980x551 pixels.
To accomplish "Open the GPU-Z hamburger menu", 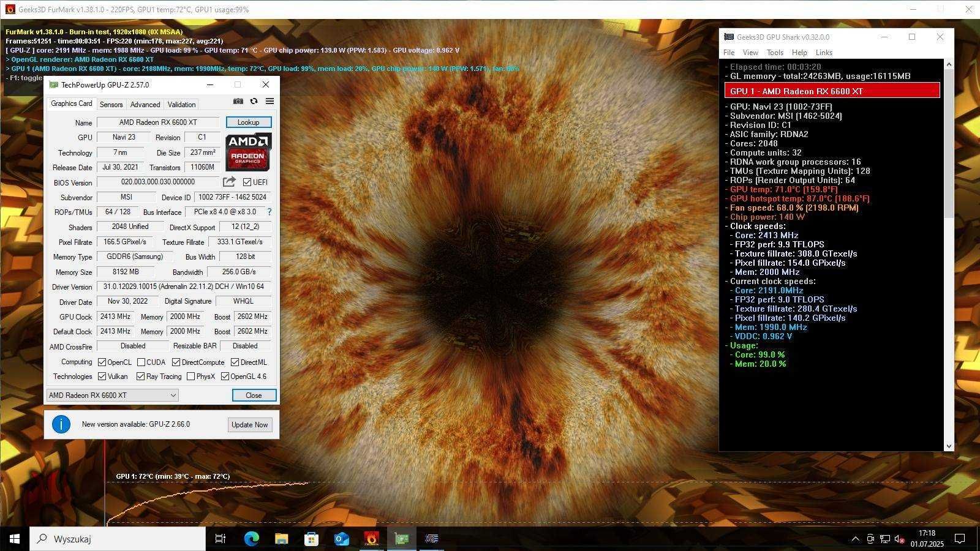I will pyautogui.click(x=269, y=101).
